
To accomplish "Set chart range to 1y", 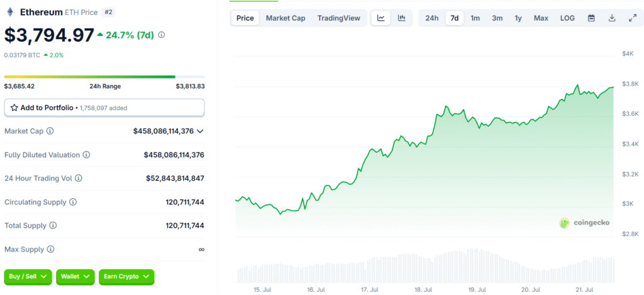I will pyautogui.click(x=518, y=18).
